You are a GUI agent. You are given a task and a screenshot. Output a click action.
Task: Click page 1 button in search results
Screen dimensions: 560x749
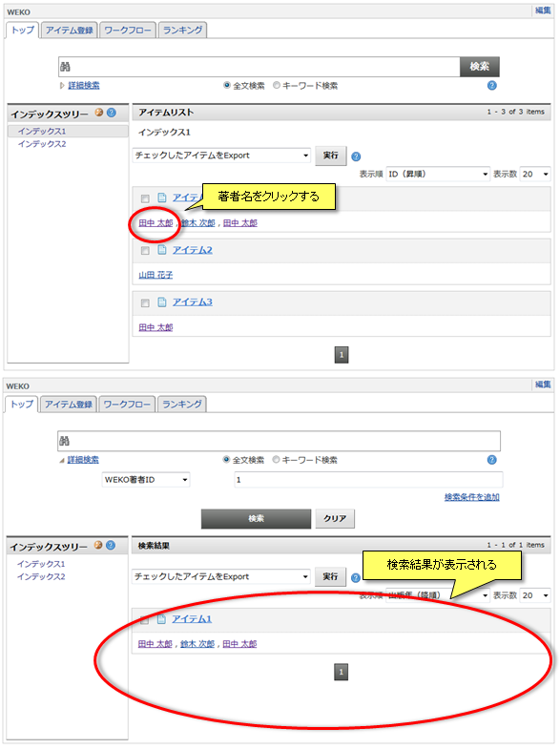coord(341,672)
